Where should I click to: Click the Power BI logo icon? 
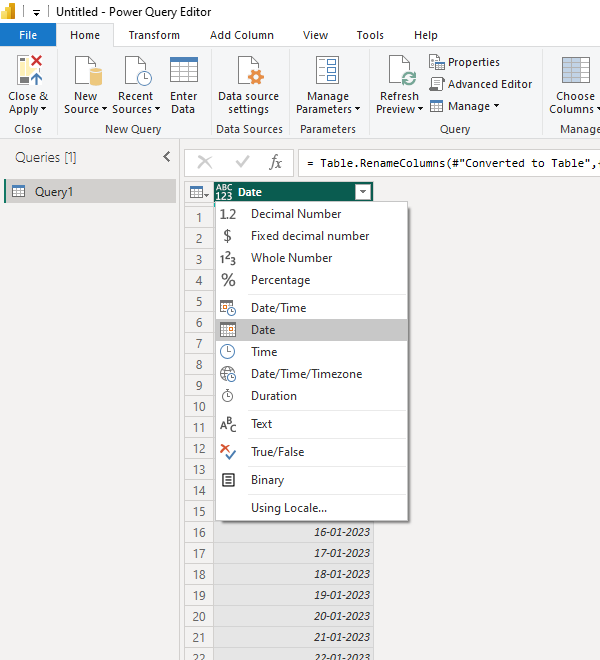[8, 11]
